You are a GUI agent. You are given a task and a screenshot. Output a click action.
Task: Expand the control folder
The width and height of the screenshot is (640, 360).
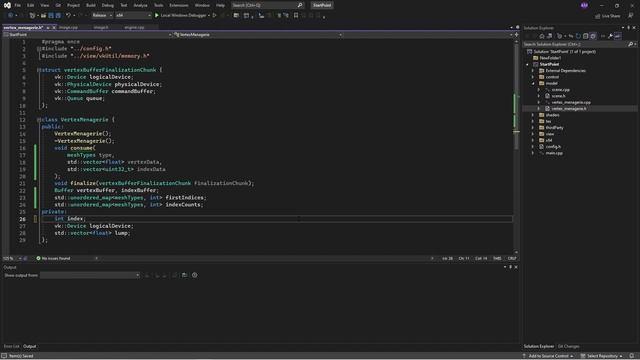tap(533, 77)
